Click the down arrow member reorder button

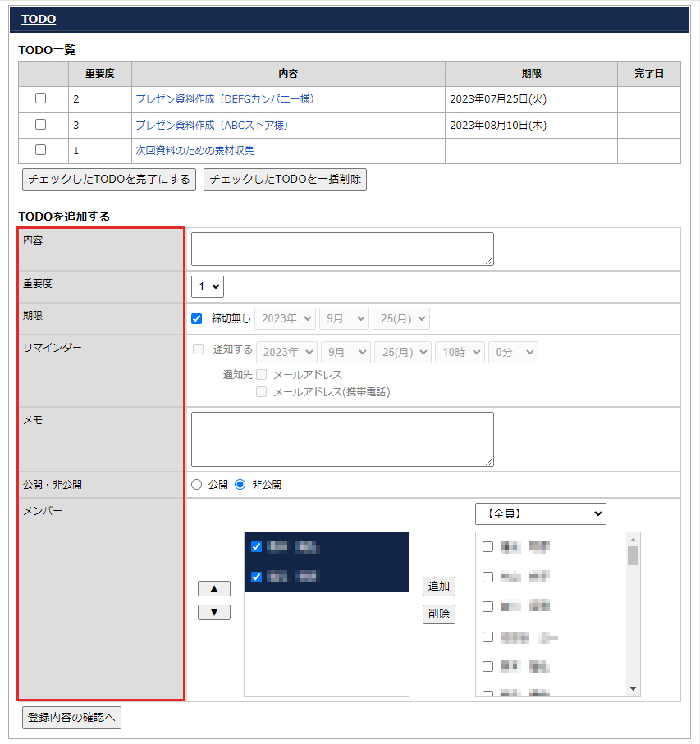214,612
